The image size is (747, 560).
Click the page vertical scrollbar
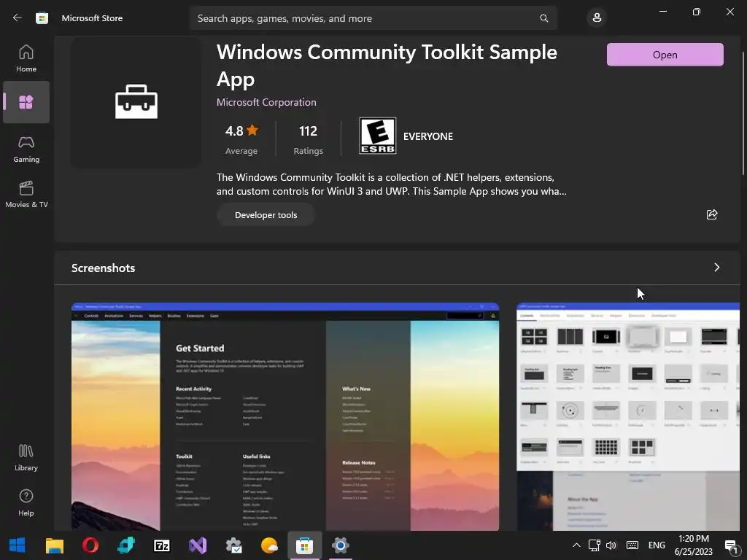click(x=743, y=113)
